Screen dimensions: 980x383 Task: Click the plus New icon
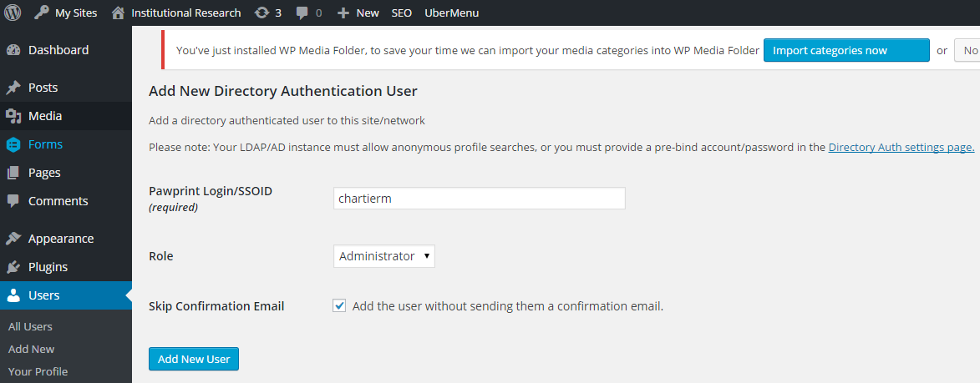(343, 13)
